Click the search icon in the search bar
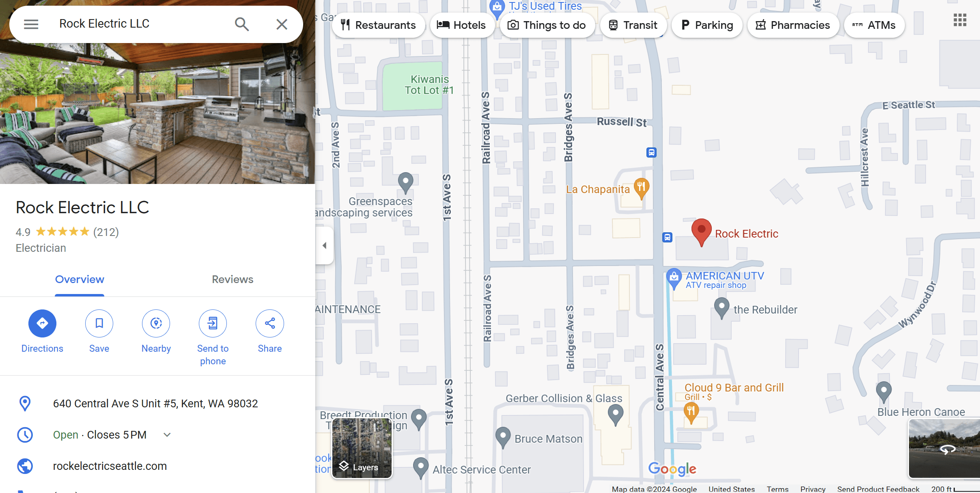Viewport: 980px width, 493px height. (x=242, y=24)
